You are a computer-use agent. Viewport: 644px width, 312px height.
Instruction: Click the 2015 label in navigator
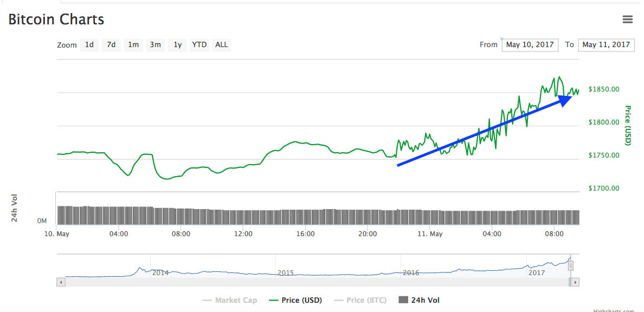[286, 272]
